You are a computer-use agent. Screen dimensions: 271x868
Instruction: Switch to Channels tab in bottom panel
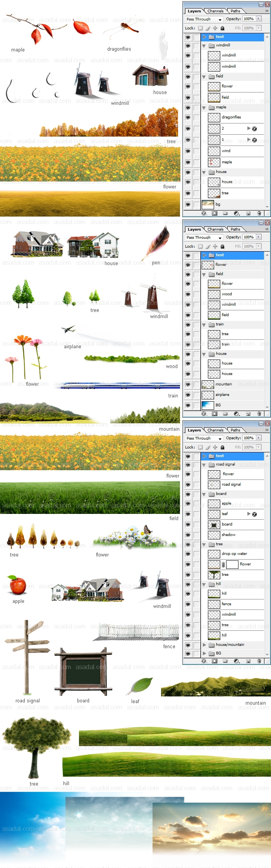pos(215,430)
